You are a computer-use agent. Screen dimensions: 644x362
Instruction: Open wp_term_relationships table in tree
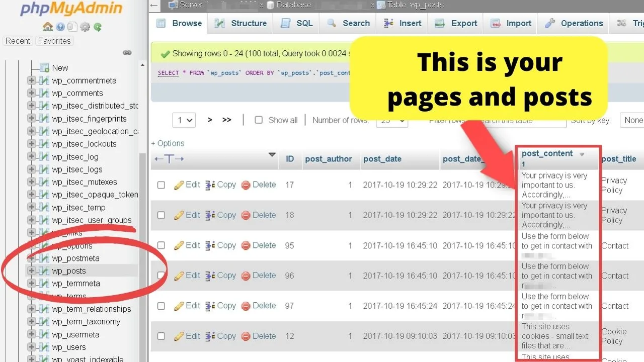click(91, 309)
